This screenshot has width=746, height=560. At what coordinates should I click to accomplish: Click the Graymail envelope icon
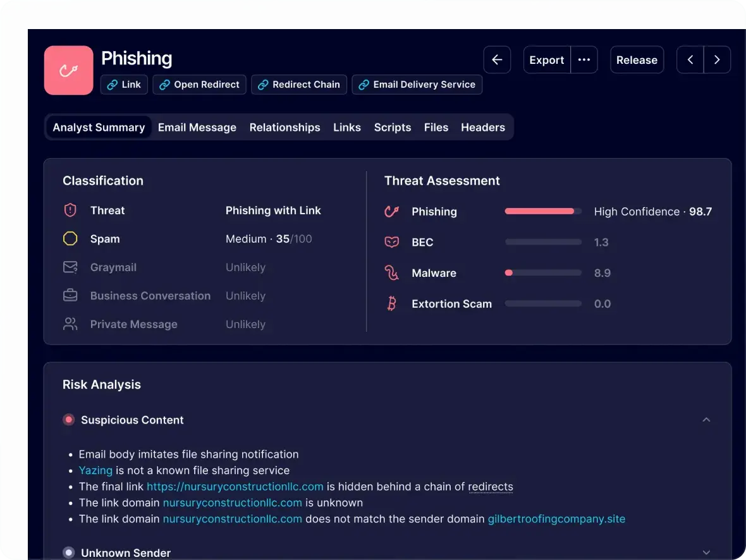tap(70, 267)
